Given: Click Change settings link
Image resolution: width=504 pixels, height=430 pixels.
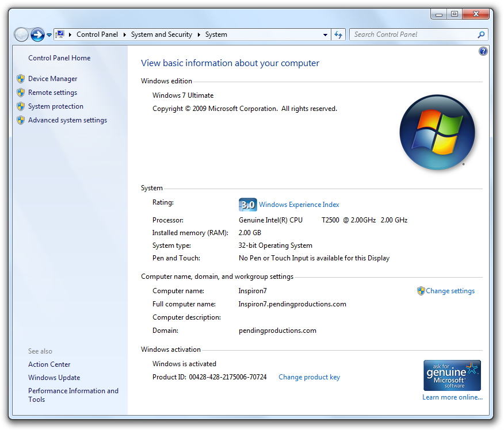Looking at the screenshot, I should tap(450, 291).
